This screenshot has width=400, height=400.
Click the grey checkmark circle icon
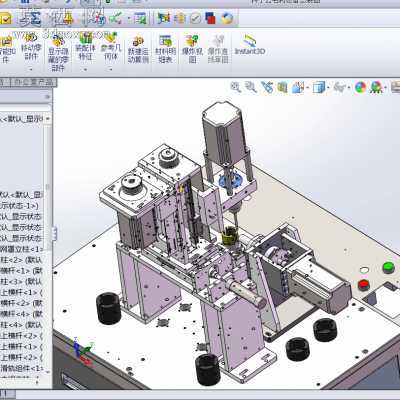coord(196,18)
